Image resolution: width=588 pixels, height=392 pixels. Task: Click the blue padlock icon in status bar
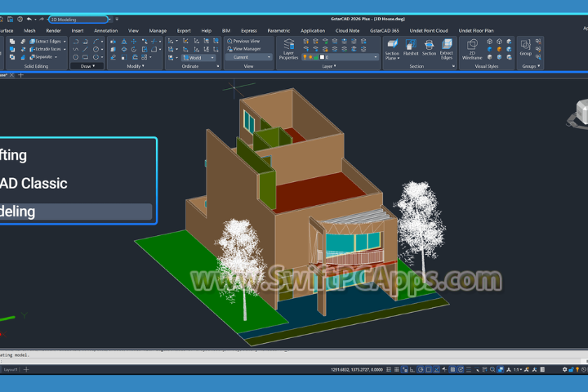(x=571, y=369)
